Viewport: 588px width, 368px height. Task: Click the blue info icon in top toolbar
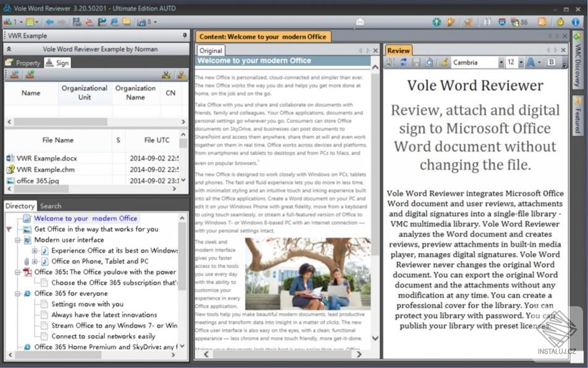pos(576,22)
